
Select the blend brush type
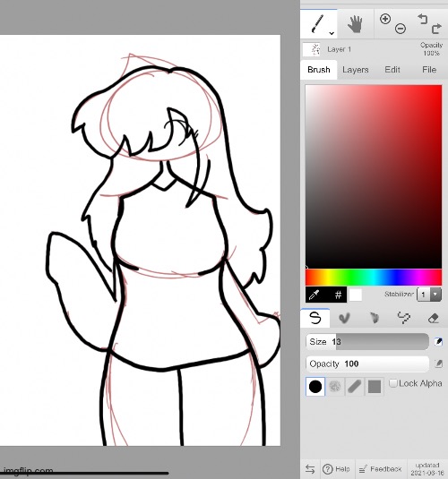(x=344, y=318)
